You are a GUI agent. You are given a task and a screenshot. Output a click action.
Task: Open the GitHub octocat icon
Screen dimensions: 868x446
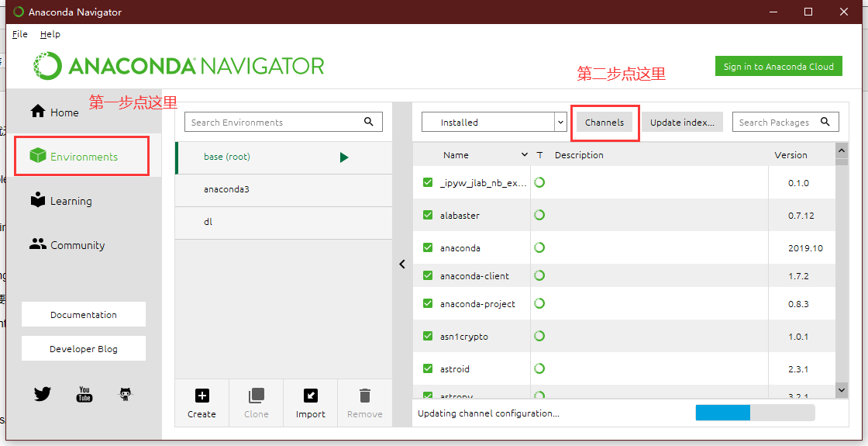pyautogui.click(x=126, y=394)
